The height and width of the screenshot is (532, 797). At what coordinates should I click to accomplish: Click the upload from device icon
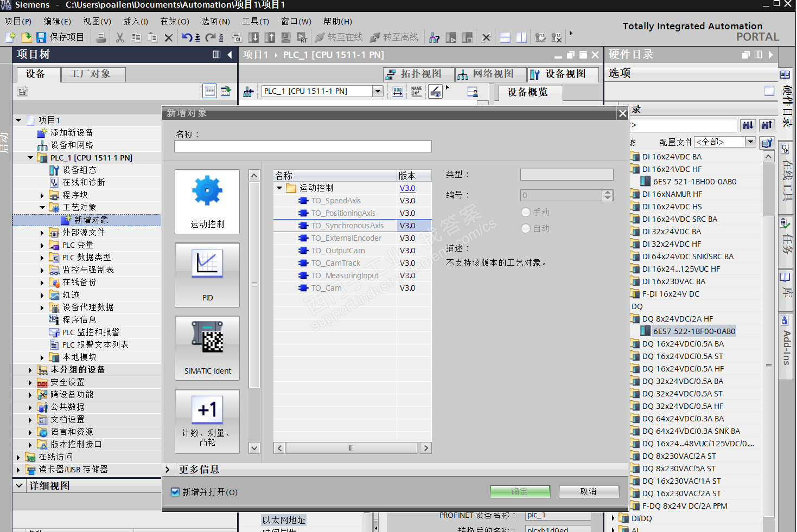(270, 37)
